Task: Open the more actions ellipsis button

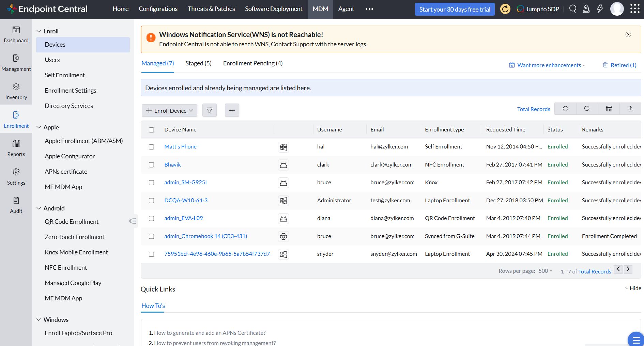Action: 232,110
